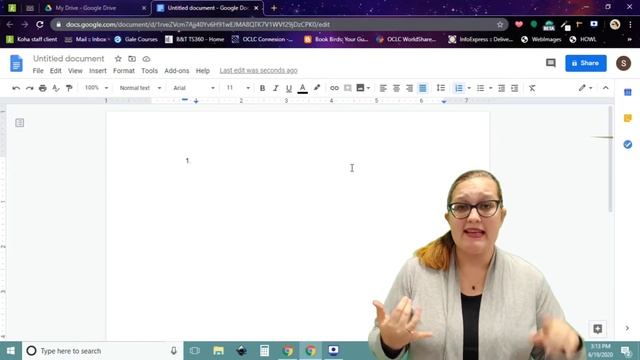Open the text color picker

click(302, 88)
